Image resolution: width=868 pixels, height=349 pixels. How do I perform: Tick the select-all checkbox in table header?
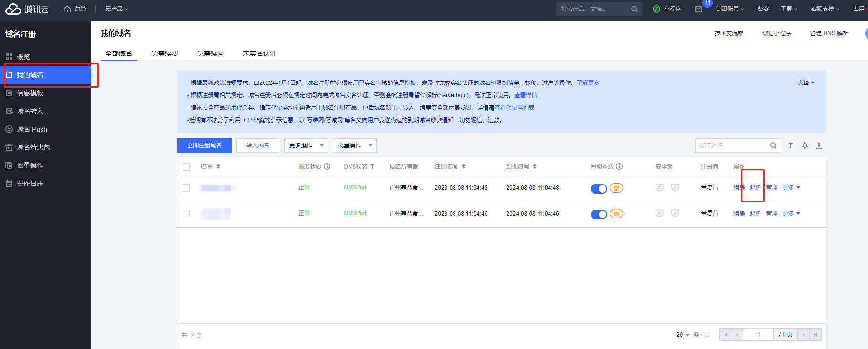point(186,167)
